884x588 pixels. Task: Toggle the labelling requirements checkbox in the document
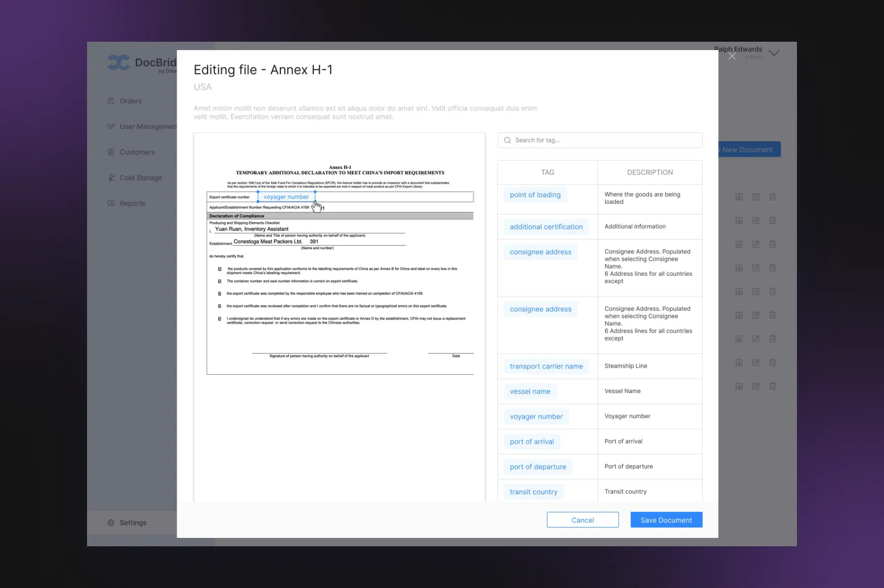[219, 269]
